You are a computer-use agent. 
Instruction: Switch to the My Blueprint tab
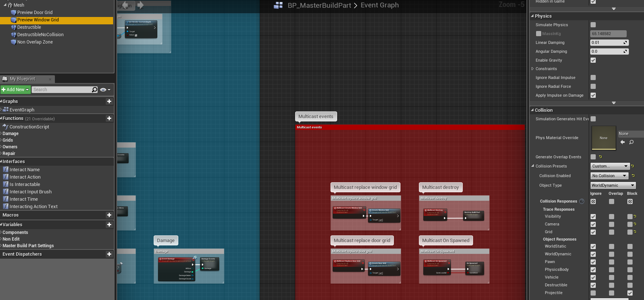22,79
